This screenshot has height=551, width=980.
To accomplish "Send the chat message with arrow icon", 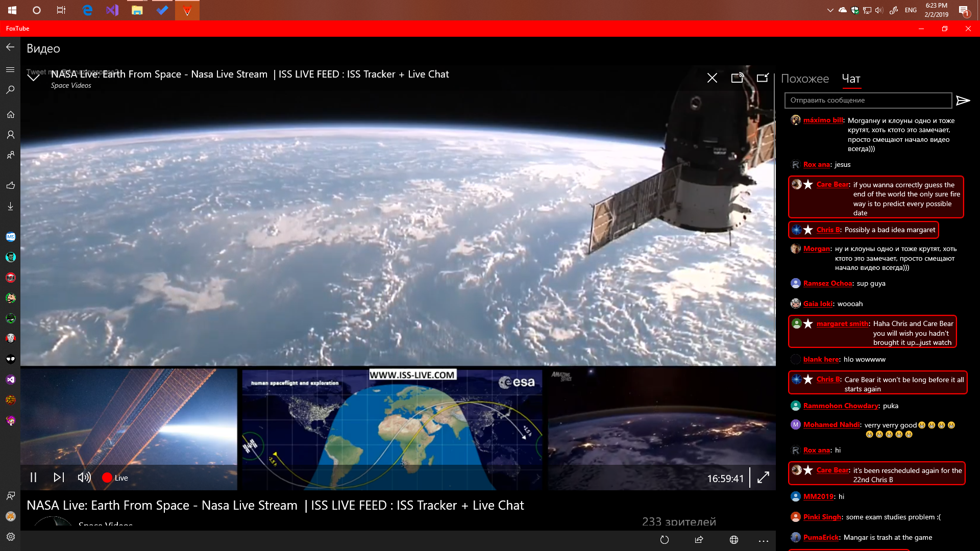I will [963, 101].
